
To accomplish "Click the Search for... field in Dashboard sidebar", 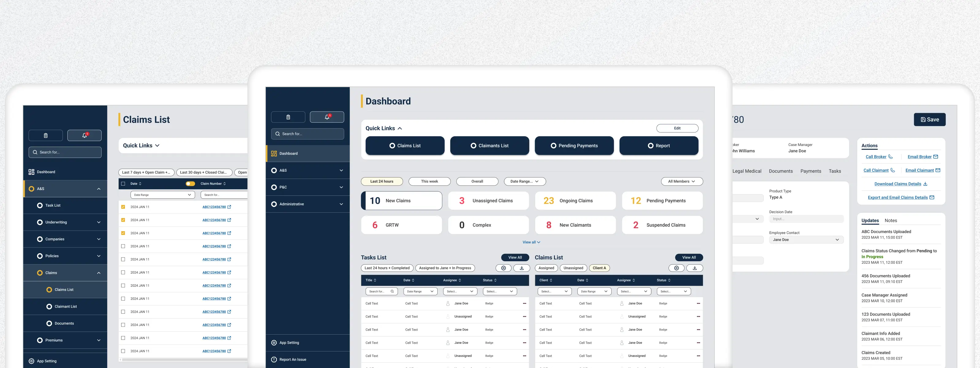I will tap(307, 134).
